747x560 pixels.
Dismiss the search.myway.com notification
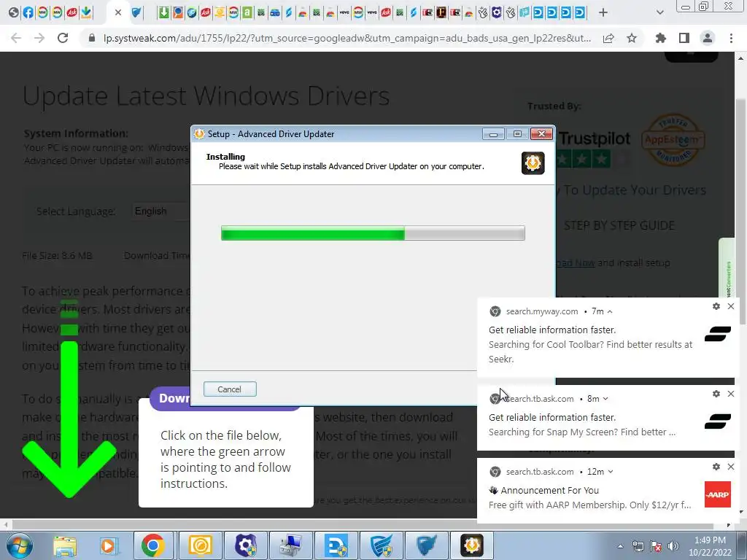[x=731, y=306]
